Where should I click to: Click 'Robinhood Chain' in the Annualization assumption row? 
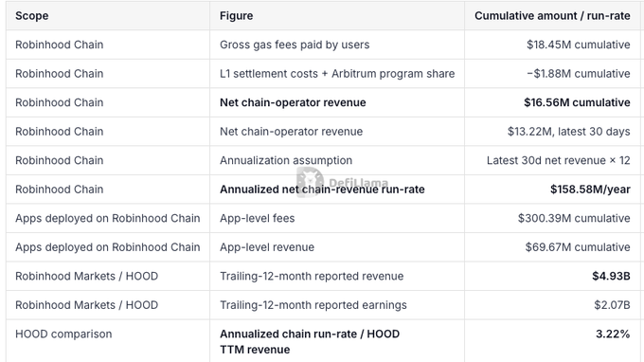(59, 160)
